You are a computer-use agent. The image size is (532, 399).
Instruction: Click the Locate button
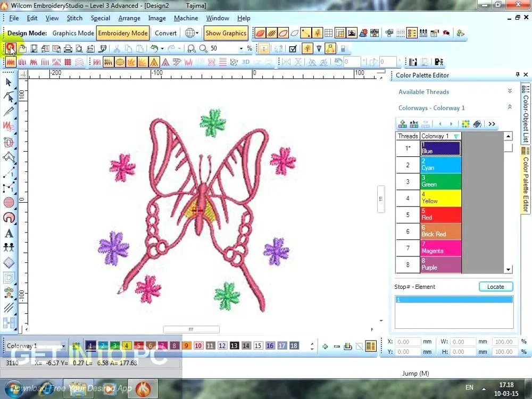(x=495, y=287)
